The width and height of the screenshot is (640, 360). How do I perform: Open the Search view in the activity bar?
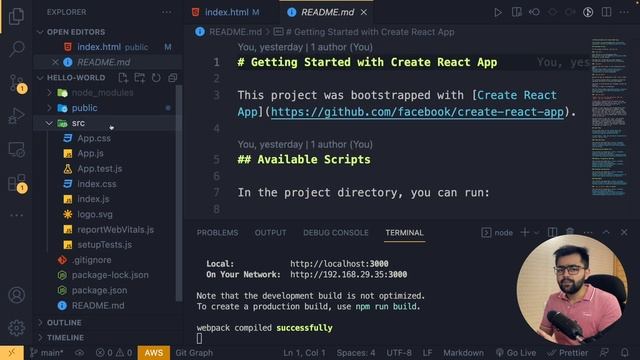[16, 49]
